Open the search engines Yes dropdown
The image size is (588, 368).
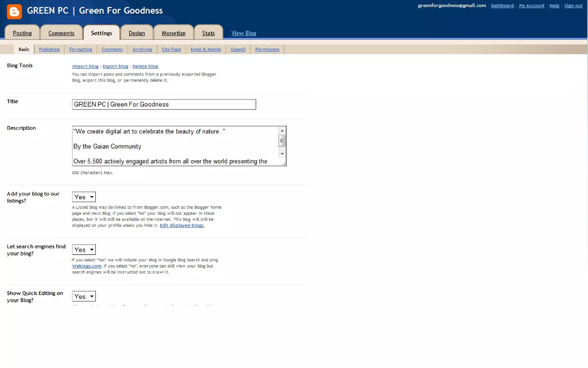coord(84,250)
